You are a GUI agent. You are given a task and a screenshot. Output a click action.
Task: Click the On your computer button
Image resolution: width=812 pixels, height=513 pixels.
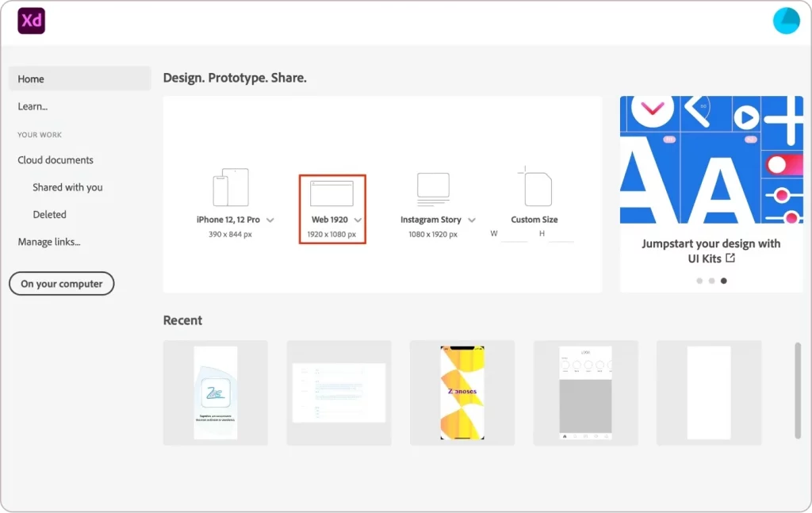(62, 284)
